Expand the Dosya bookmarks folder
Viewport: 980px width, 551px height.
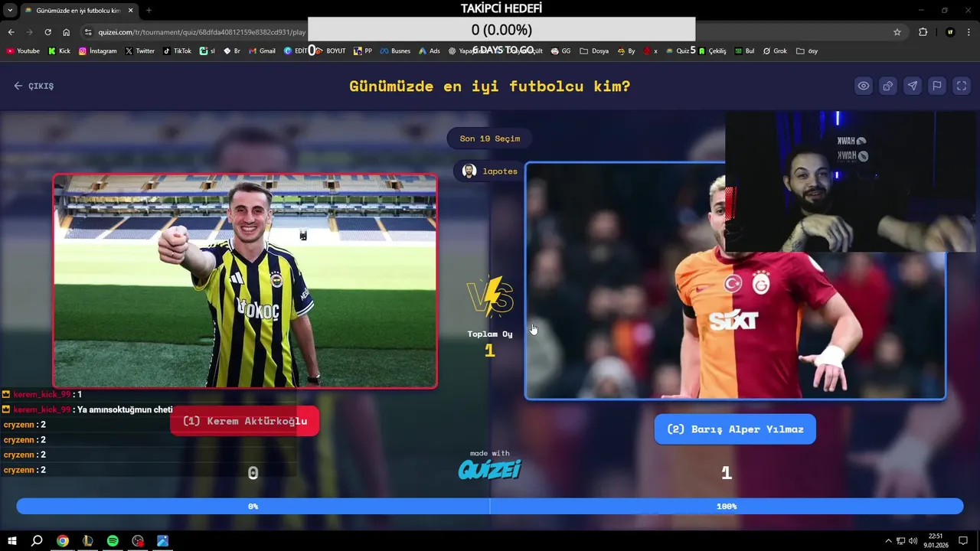pos(594,51)
